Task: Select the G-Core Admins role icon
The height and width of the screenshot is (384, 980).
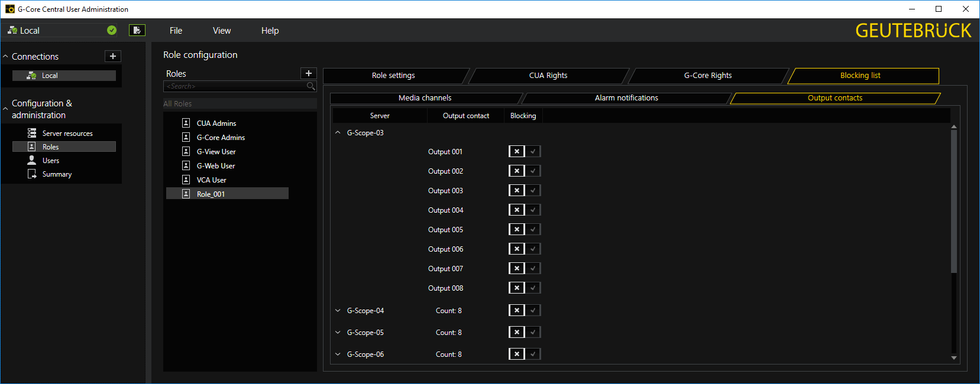Action: [x=186, y=137]
